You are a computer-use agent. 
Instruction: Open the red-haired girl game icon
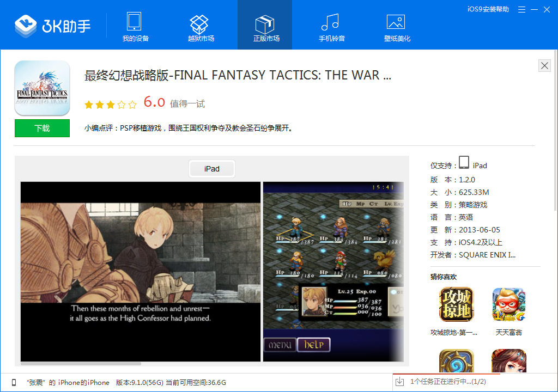509,361
